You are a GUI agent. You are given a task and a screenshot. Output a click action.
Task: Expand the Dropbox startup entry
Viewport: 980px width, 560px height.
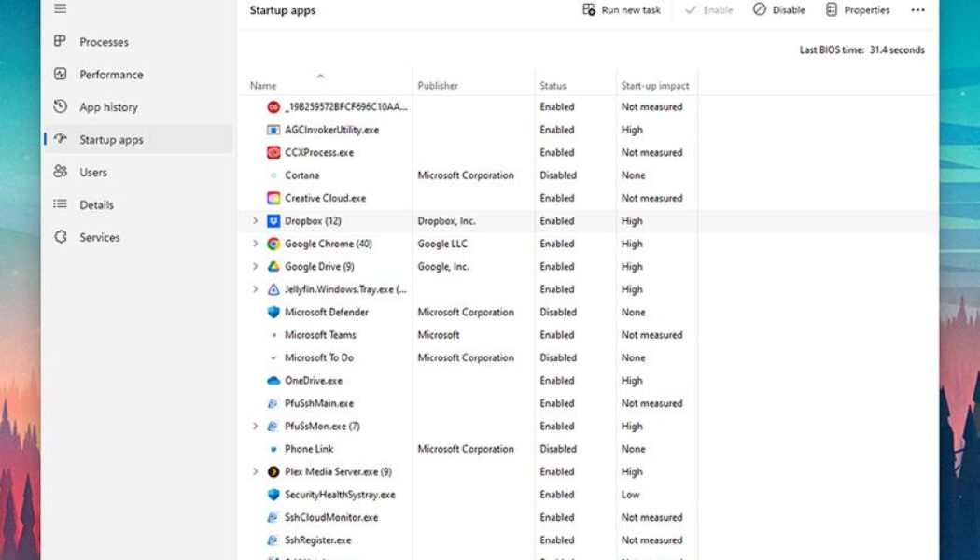[x=256, y=221]
